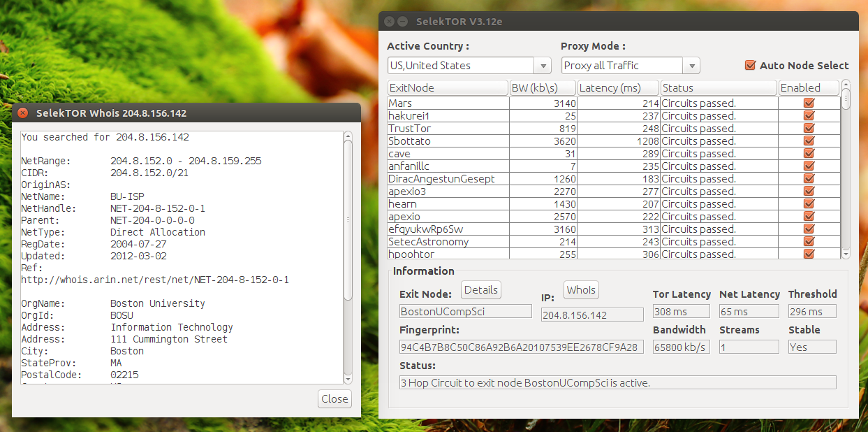
Task: Uncheck Enabled box for Sbottato node
Action: 809,141
